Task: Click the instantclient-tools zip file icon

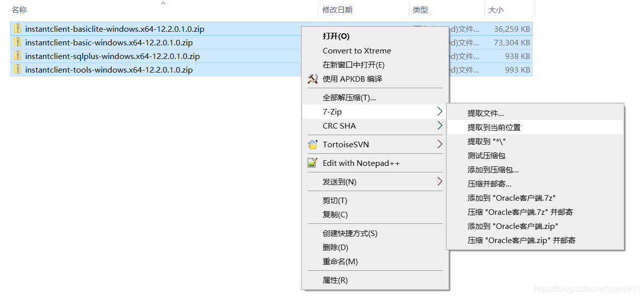Action: coord(18,70)
